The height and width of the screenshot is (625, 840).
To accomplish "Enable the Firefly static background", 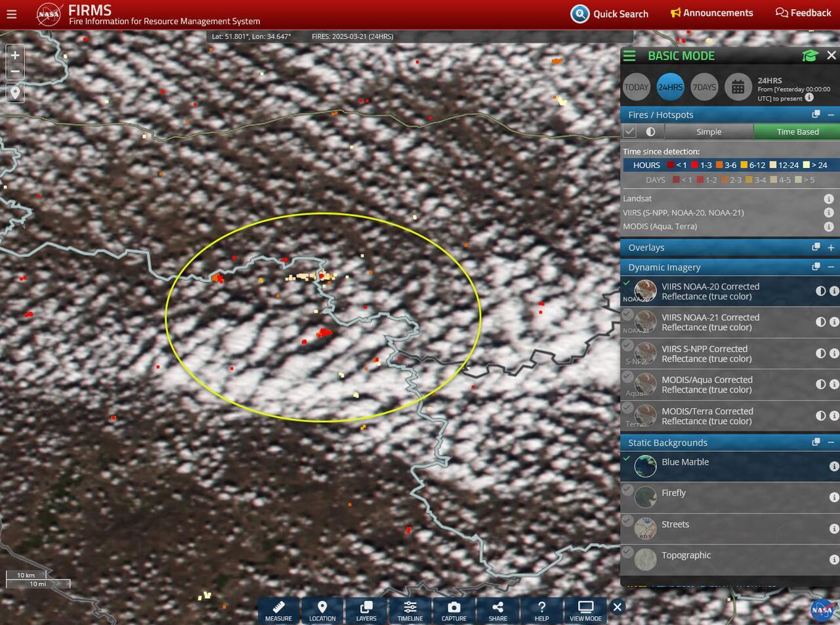I will tap(627, 489).
